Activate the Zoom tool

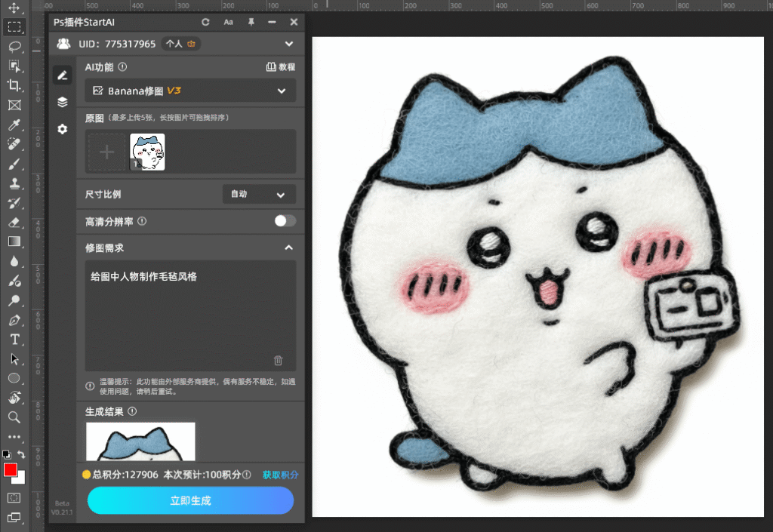(14, 417)
